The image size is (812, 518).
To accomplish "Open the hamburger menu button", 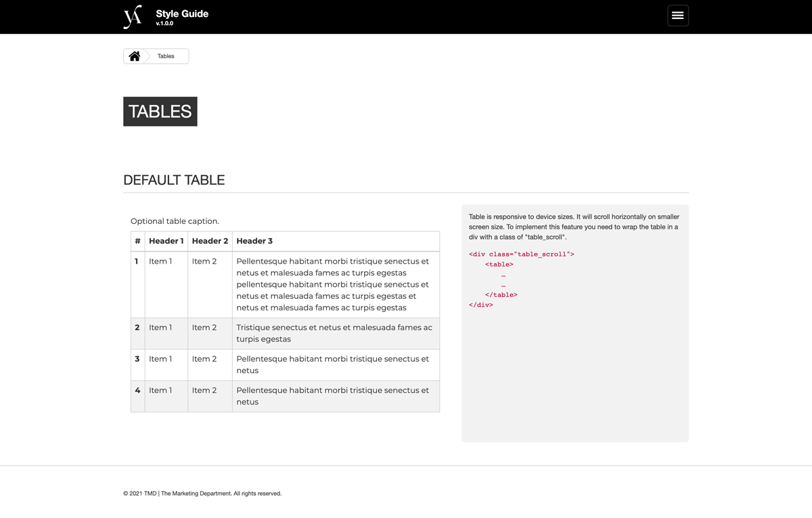I will coord(677,16).
